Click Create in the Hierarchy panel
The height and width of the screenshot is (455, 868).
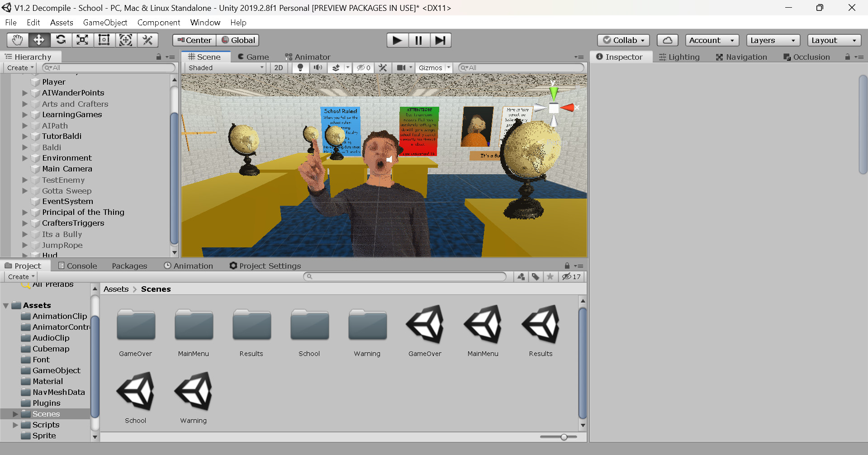tap(19, 67)
